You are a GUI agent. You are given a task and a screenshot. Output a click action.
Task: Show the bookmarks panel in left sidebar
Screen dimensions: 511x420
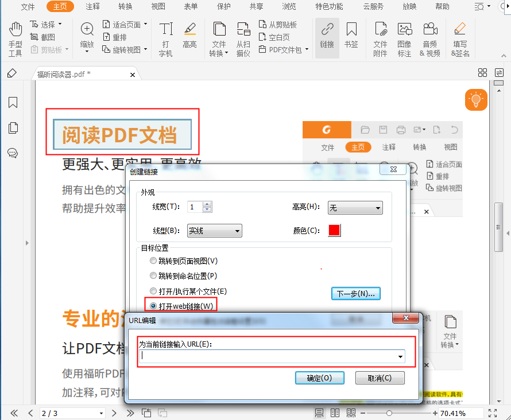click(x=13, y=102)
